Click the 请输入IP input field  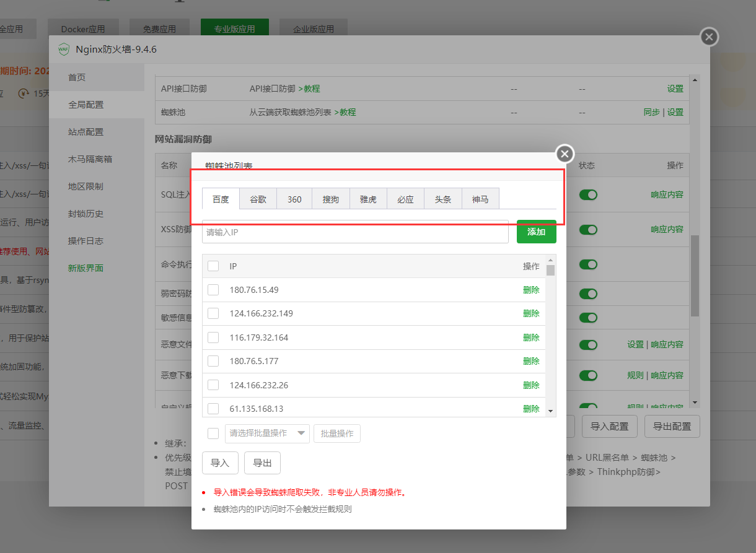[x=355, y=232]
